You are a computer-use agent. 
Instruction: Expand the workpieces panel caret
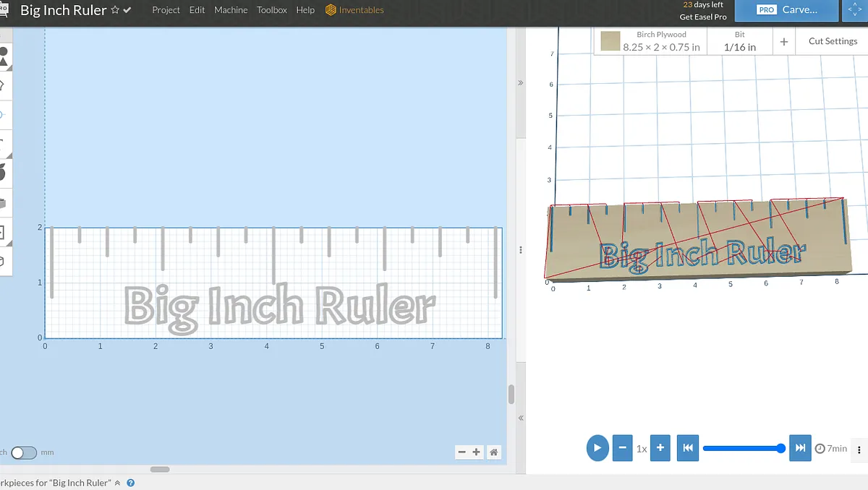pos(117,483)
